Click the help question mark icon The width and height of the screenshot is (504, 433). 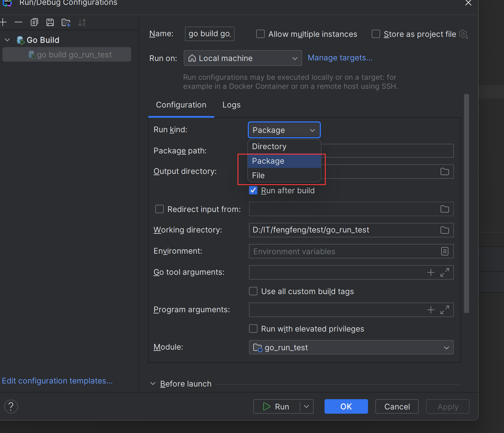click(11, 406)
